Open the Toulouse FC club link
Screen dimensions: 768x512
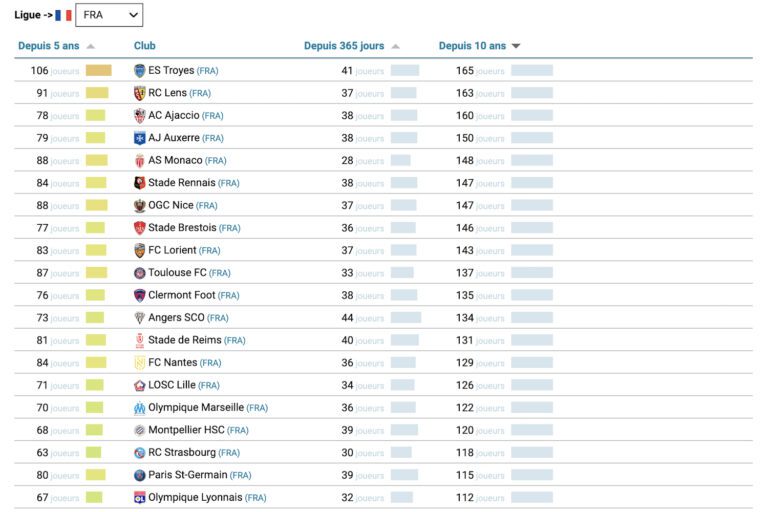(177, 273)
